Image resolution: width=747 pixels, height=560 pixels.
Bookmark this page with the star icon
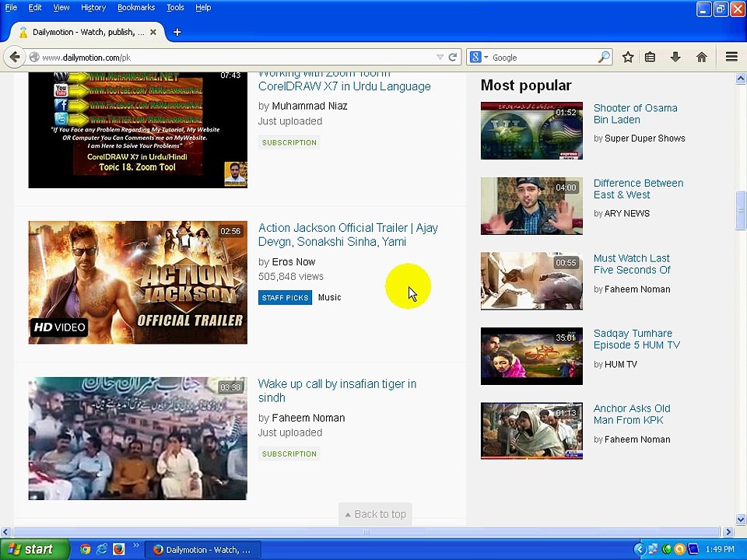coord(628,57)
